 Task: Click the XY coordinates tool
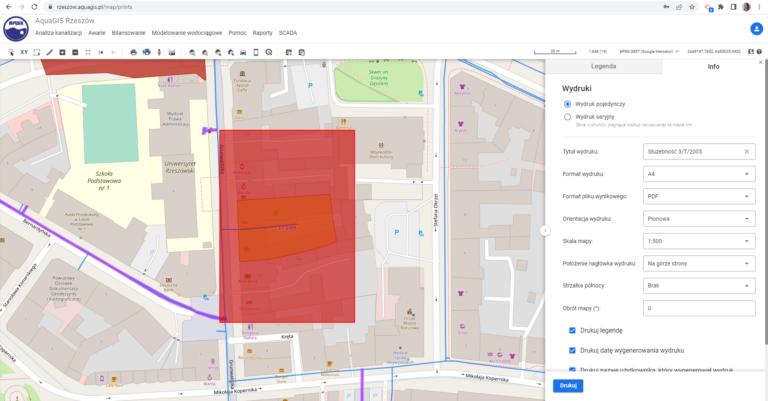click(x=23, y=51)
